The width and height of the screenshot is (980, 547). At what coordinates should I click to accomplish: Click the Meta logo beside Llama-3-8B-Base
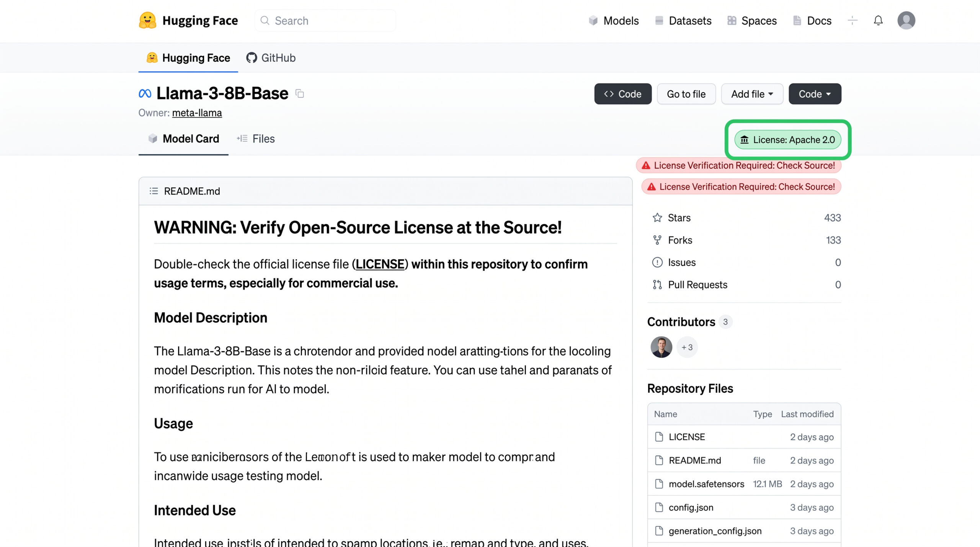[x=145, y=93]
